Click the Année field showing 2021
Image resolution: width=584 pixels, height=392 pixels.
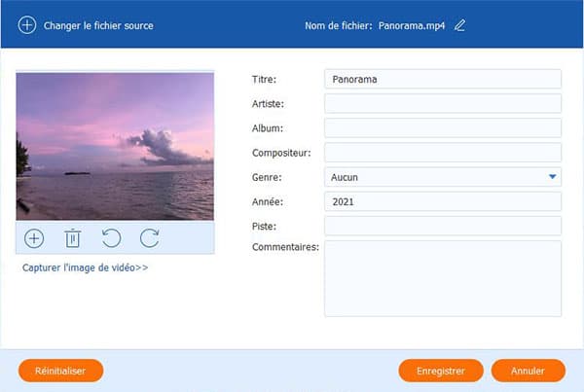coord(442,201)
